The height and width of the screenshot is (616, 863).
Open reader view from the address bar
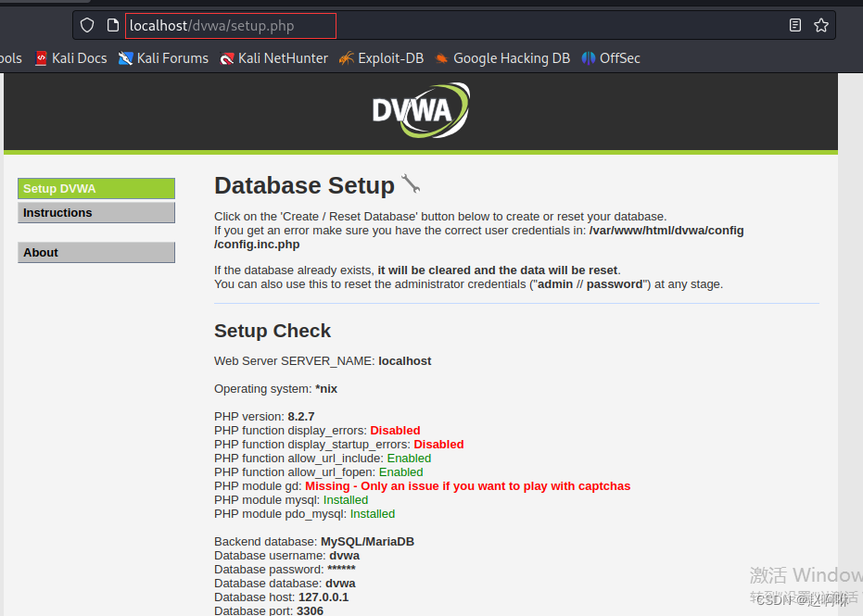click(x=794, y=25)
